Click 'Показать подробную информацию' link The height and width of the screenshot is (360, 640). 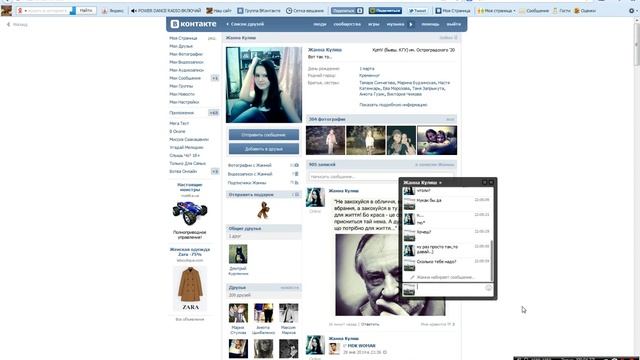[x=393, y=105]
